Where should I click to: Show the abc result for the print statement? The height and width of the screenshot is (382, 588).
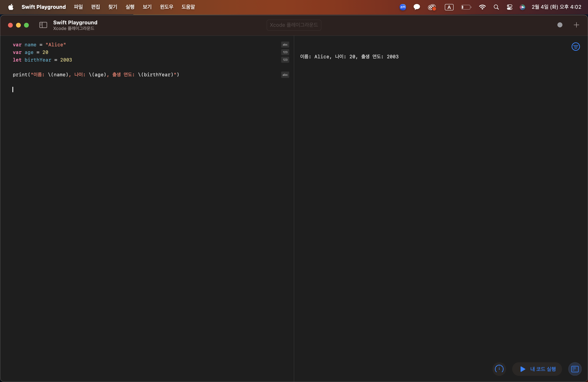point(285,75)
